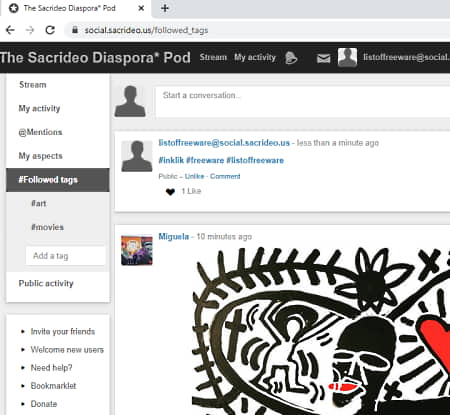The width and height of the screenshot is (450, 415).
Task: Click the padlock site security icon
Action: pos(75,30)
